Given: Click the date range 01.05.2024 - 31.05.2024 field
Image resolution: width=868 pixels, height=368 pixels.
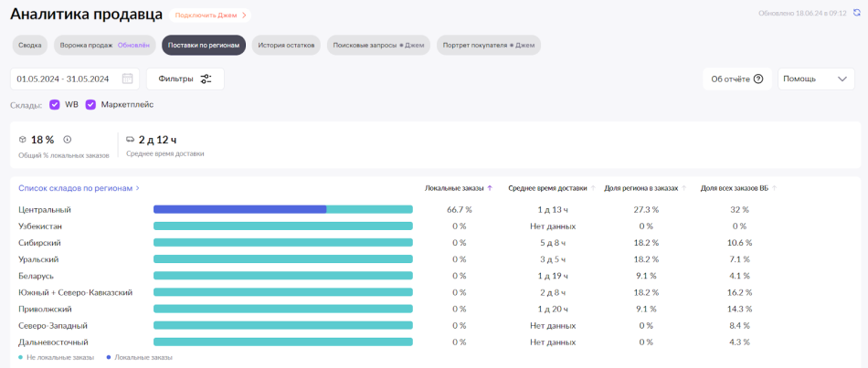Looking at the screenshot, I should pyautogui.click(x=63, y=79).
